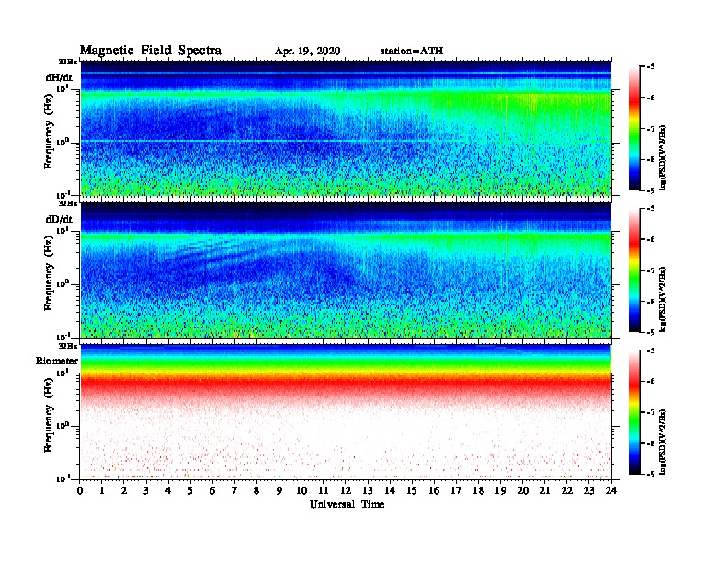Click hour "18" on the Universal Time axis
The height and width of the screenshot is (563, 728).
point(478,490)
